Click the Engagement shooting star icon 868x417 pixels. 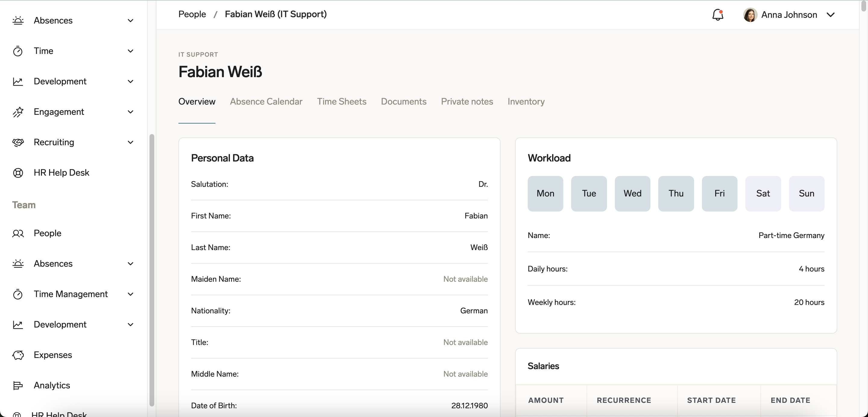18,112
